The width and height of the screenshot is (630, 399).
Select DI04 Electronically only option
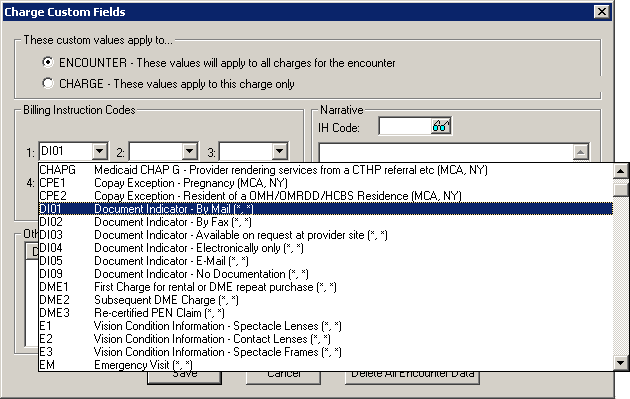tap(326, 248)
